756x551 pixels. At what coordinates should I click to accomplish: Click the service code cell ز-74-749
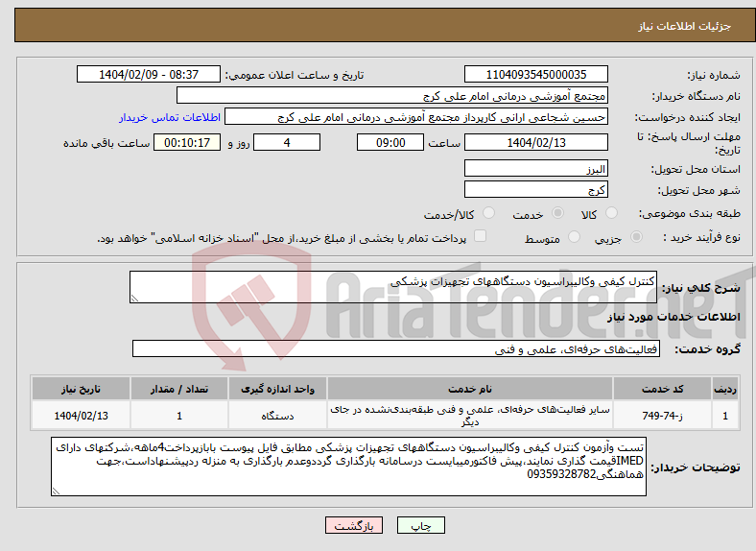(x=663, y=415)
